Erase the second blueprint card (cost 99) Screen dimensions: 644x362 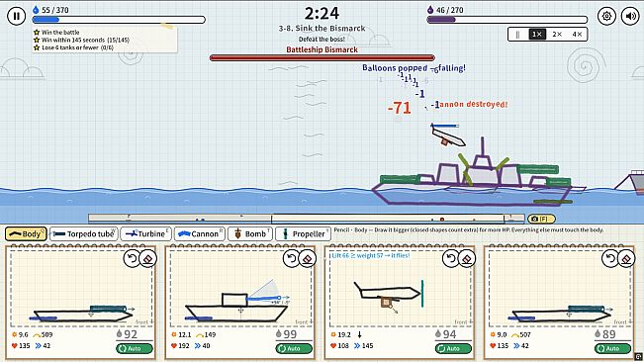click(x=308, y=258)
